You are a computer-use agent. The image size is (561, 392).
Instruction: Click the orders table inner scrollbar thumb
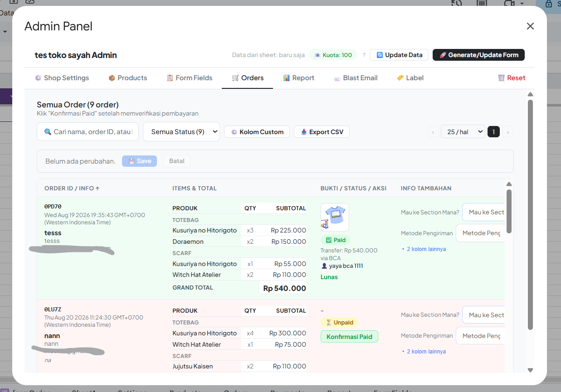coord(509,212)
